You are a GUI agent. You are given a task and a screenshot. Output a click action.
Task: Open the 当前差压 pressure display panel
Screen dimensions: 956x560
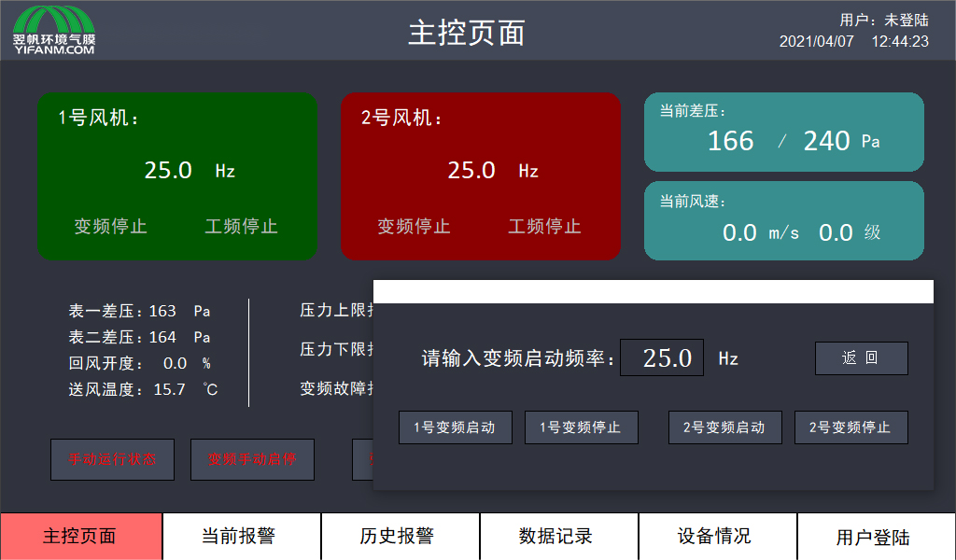click(x=784, y=133)
